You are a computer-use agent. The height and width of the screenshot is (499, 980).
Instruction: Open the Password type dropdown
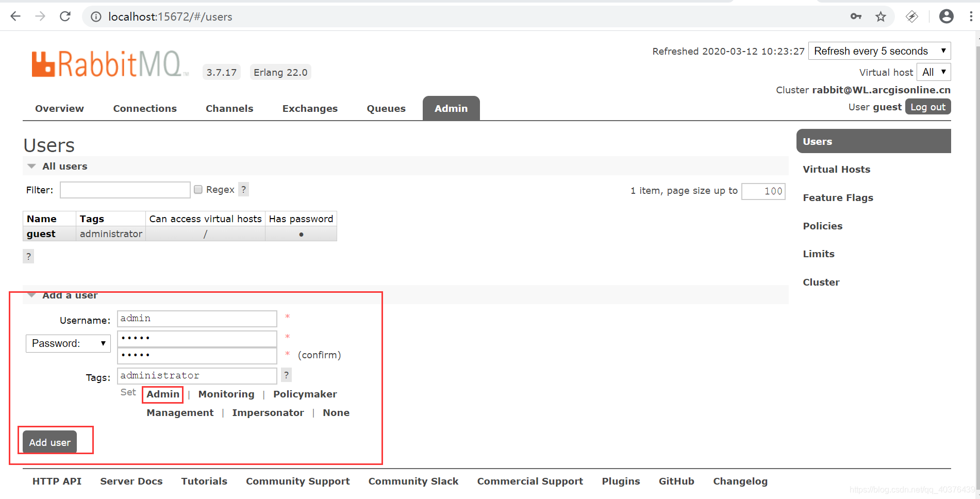click(68, 343)
